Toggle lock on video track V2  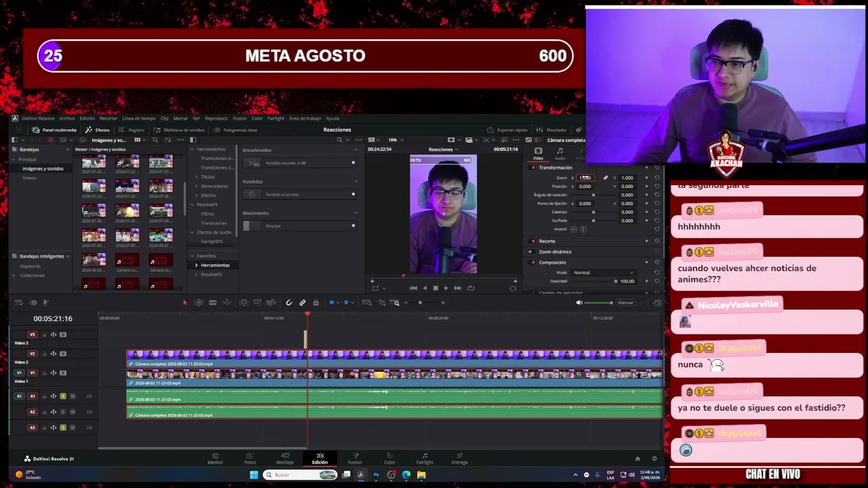[x=45, y=354]
